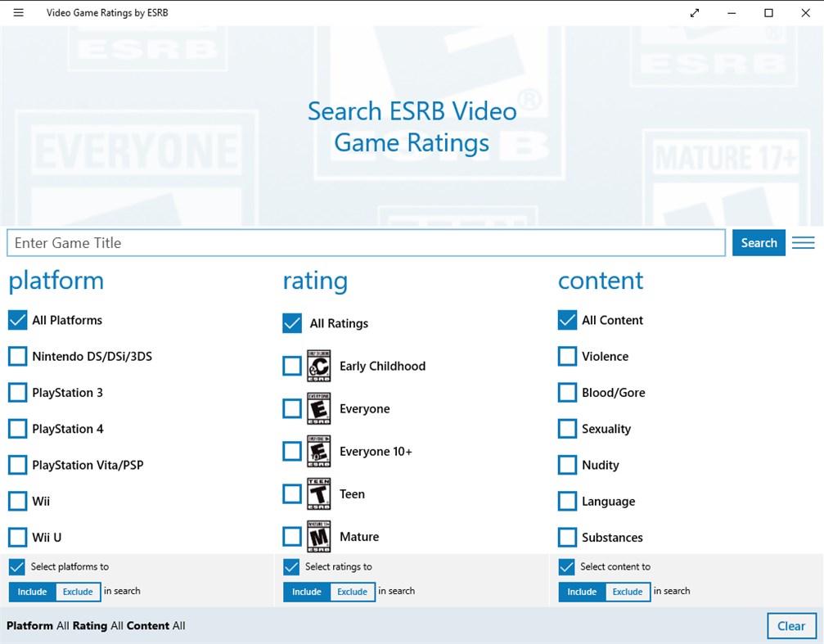Enable the Violence content checkbox
Screen dimensions: 824x644
(567, 356)
